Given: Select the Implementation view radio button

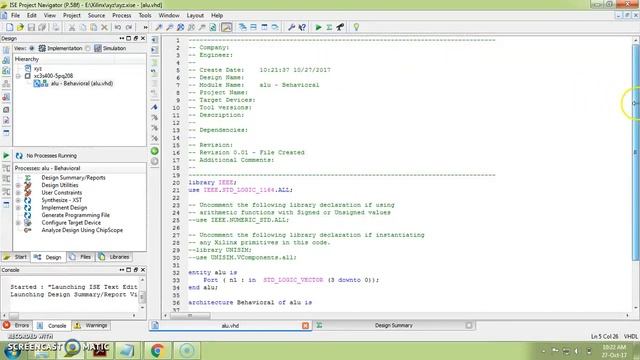Looking at the screenshot, I should coord(32,48).
